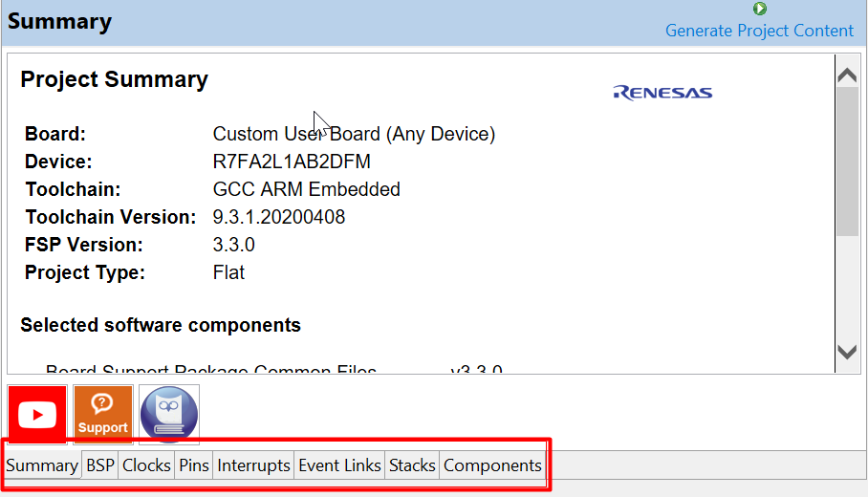868x497 pixels.
Task: Open the YouTube video icon
Action: point(37,415)
